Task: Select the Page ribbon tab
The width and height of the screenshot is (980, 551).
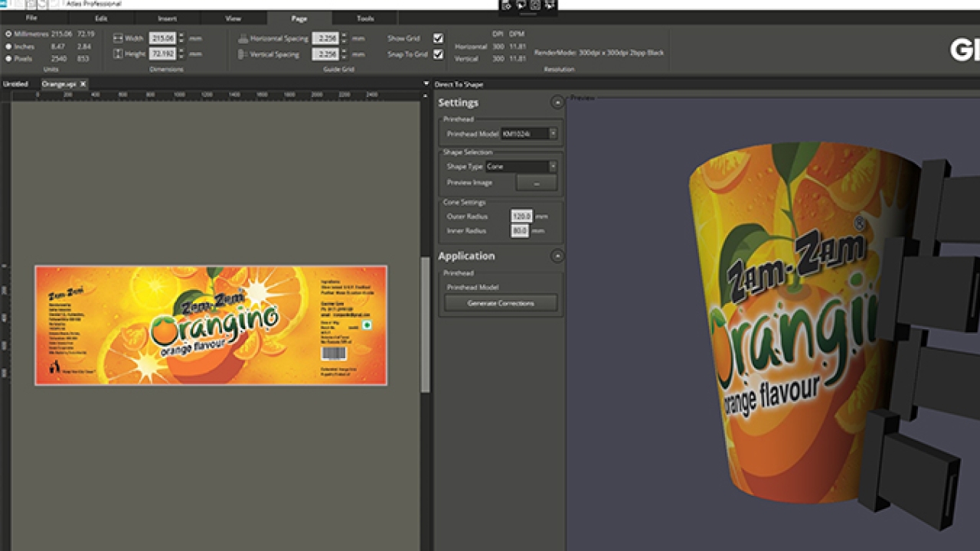Action: (x=299, y=18)
